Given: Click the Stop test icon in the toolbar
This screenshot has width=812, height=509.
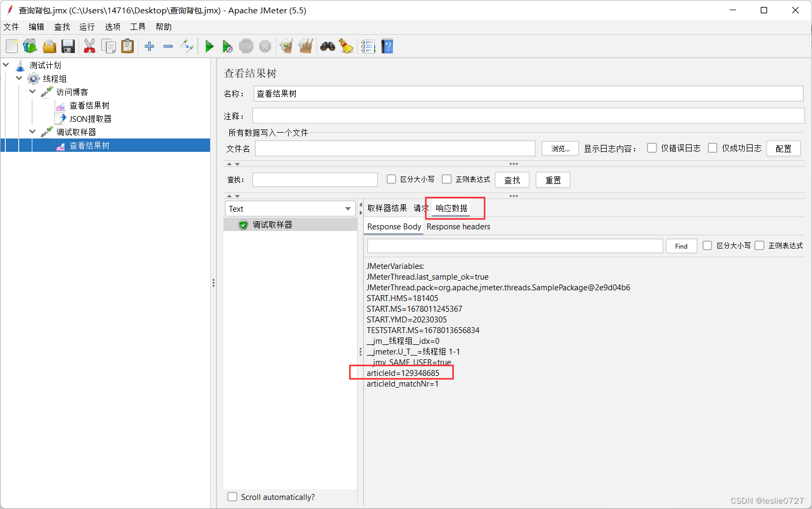Looking at the screenshot, I should [x=246, y=46].
